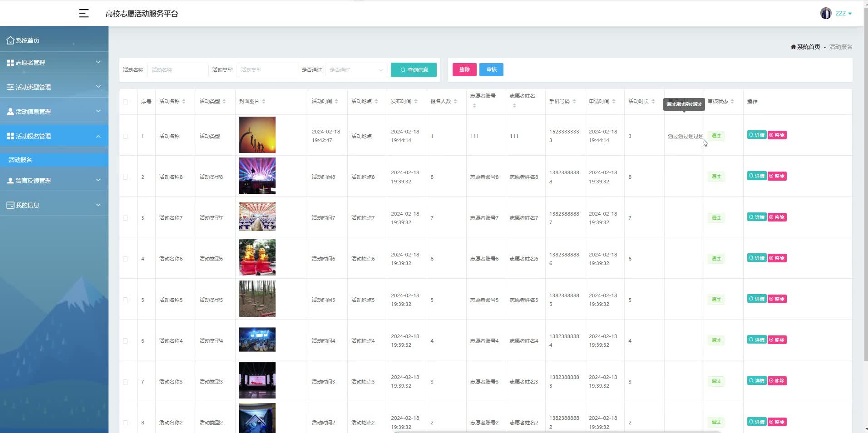Image resolution: width=868 pixels, height=433 pixels.
Task: Check the checkbox for row 活动名称3
Action: [x=126, y=382]
